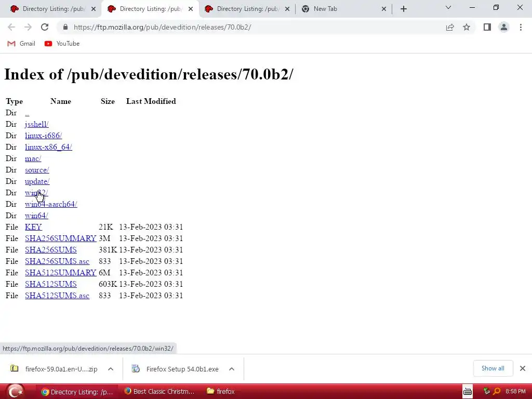The image size is (532, 399).
Task: Click the forward navigation arrow
Action: coord(28,27)
